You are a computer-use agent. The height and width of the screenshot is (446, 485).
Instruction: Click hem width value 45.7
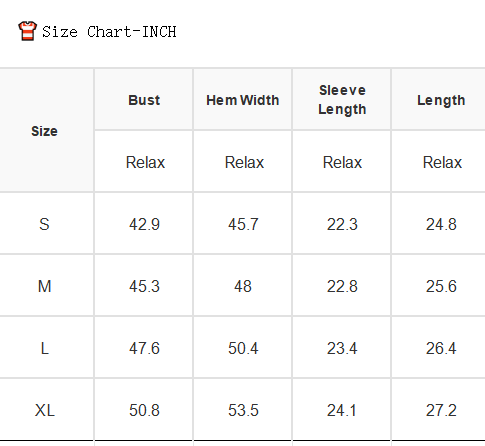243,224
